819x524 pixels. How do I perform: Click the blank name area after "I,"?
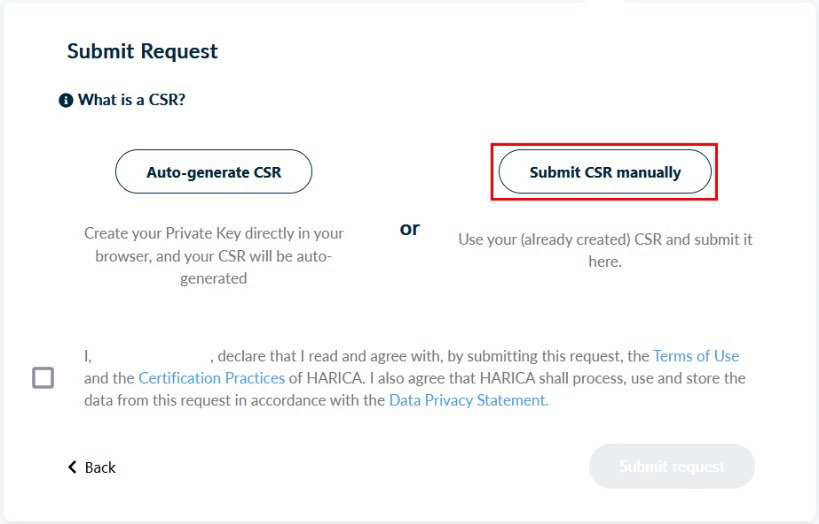(x=153, y=356)
